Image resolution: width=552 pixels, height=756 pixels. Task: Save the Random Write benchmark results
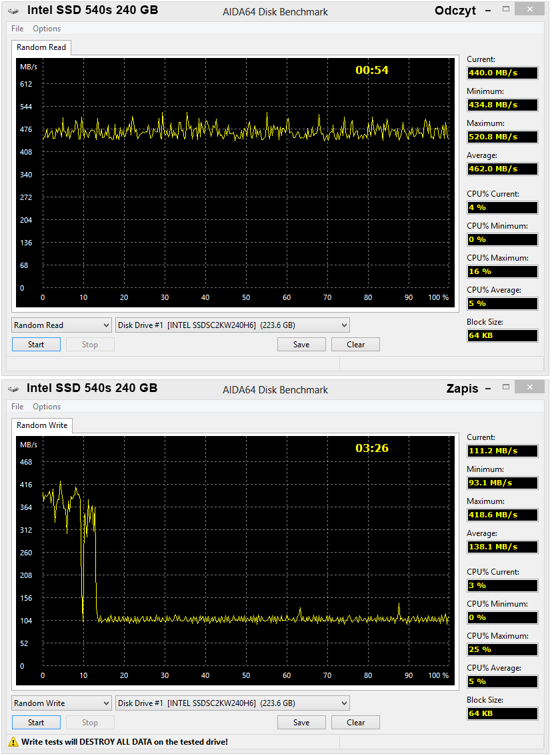point(301,722)
